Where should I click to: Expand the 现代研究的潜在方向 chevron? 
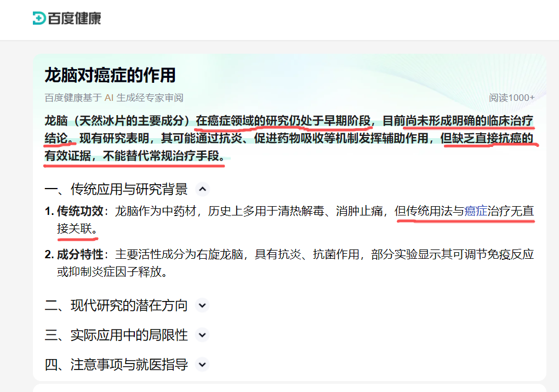(202, 305)
